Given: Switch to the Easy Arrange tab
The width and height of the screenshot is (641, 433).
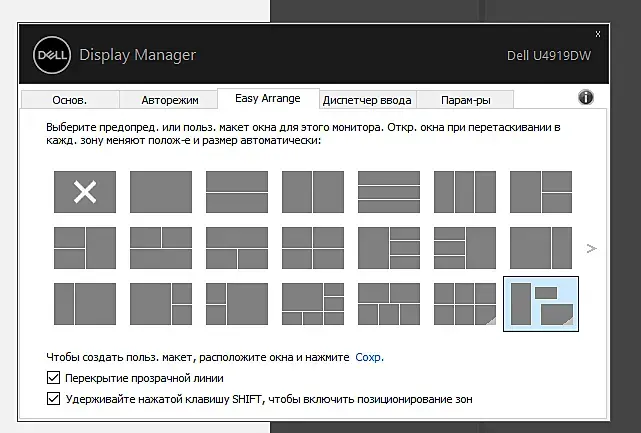Looking at the screenshot, I should tap(268, 99).
